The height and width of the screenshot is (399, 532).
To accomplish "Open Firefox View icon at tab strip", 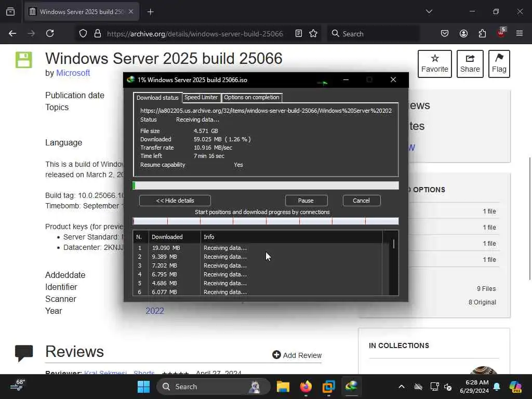I will pos(10,12).
